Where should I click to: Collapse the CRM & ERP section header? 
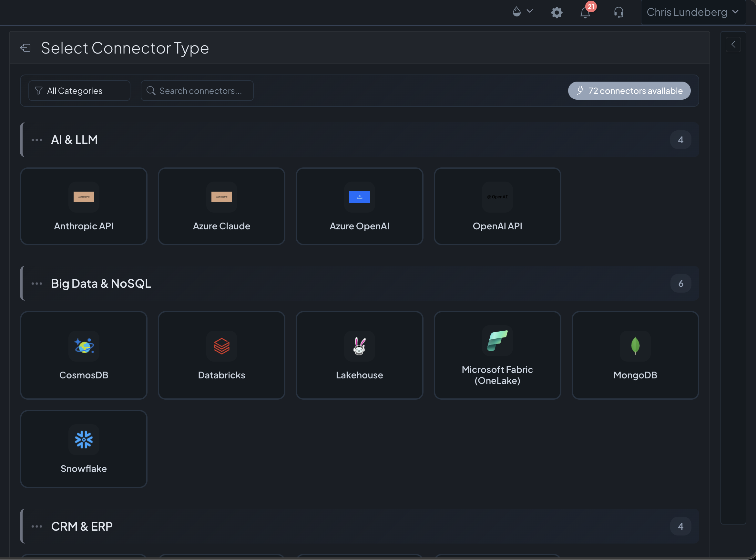pos(360,526)
